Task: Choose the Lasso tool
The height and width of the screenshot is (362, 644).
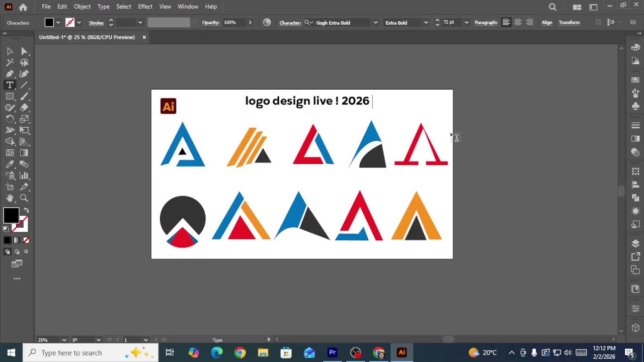Action: tap(24, 63)
